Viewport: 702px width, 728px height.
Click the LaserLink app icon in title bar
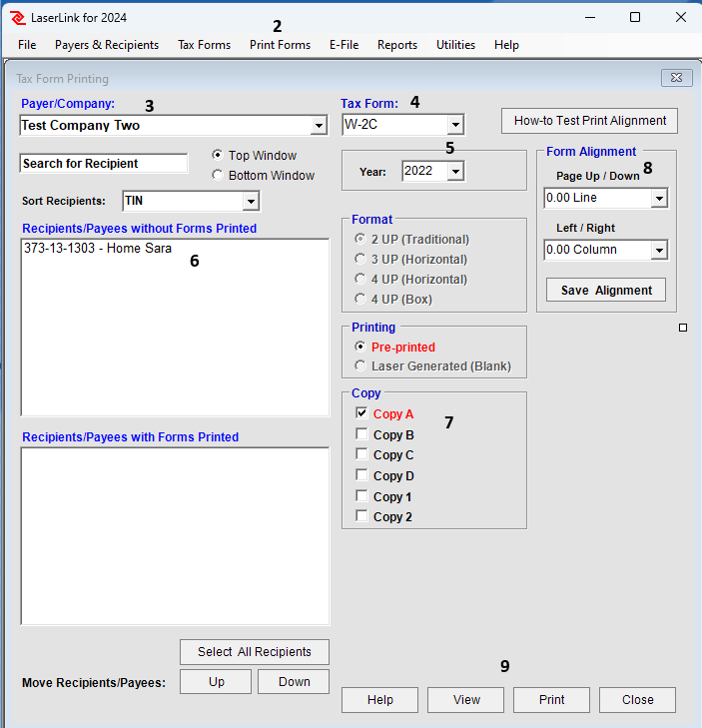pyautogui.click(x=18, y=18)
